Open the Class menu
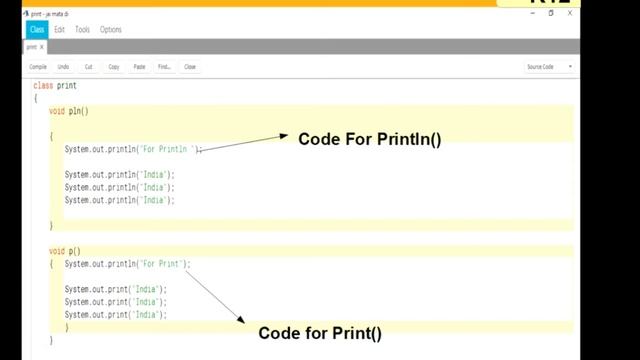The height and width of the screenshot is (360, 640). [37, 29]
